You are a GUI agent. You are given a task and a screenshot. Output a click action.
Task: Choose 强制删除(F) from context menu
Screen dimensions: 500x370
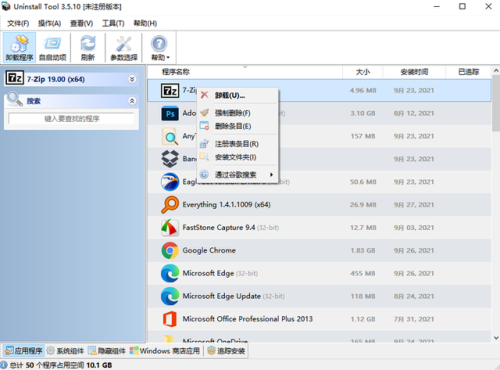tap(238, 113)
